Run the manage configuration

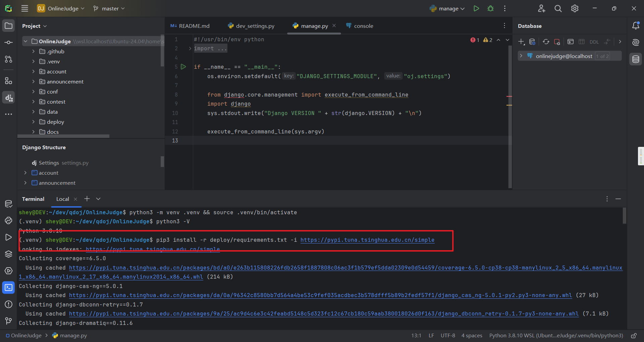pos(476,8)
